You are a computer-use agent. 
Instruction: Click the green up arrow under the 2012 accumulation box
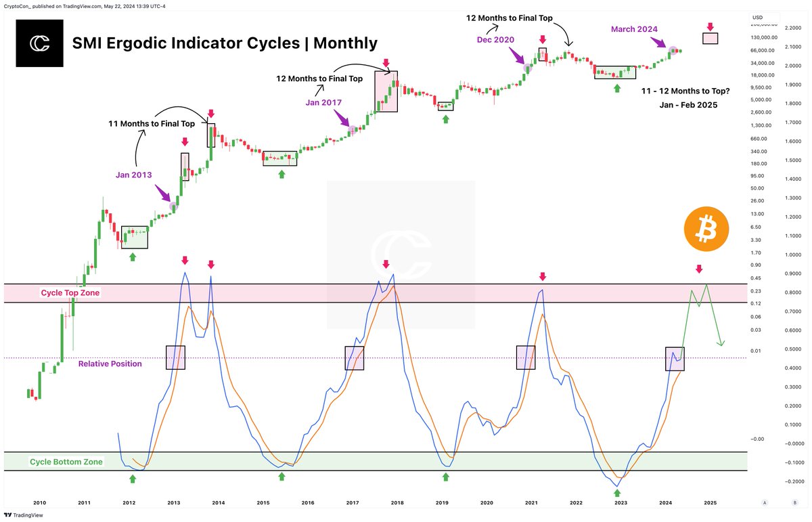(133, 256)
